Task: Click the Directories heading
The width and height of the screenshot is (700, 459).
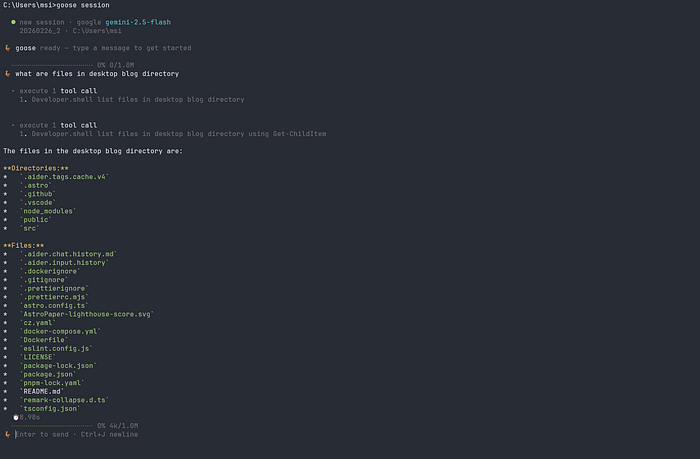Action: pos(36,168)
